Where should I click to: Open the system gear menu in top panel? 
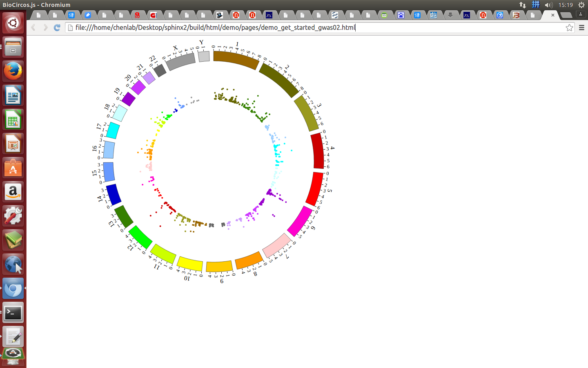click(x=581, y=5)
